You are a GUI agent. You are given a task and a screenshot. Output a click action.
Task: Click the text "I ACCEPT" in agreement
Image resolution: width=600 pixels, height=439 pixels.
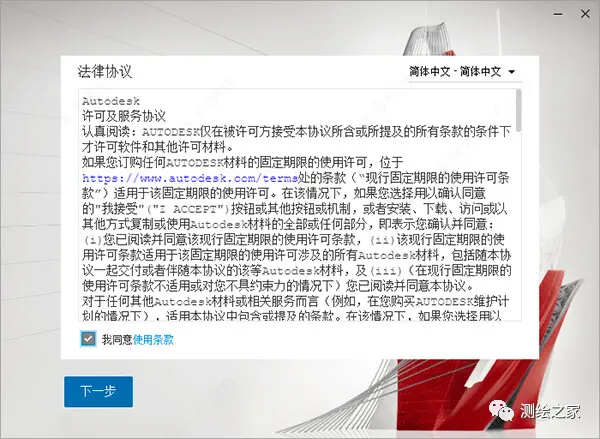point(188,209)
